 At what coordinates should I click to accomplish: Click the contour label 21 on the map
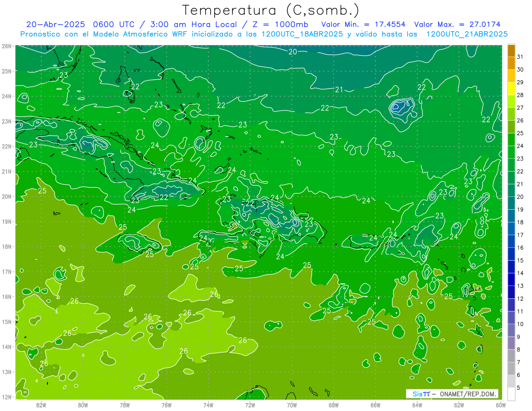tap(339, 90)
